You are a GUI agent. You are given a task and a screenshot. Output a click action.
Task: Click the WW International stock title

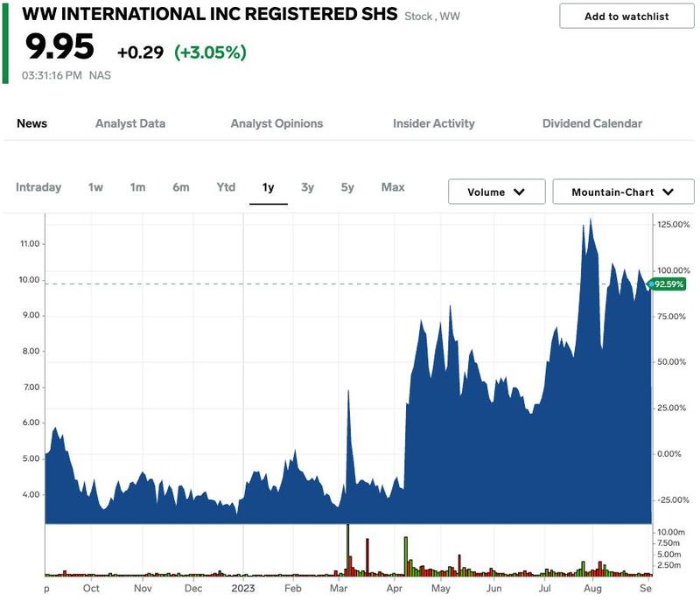click(210, 14)
